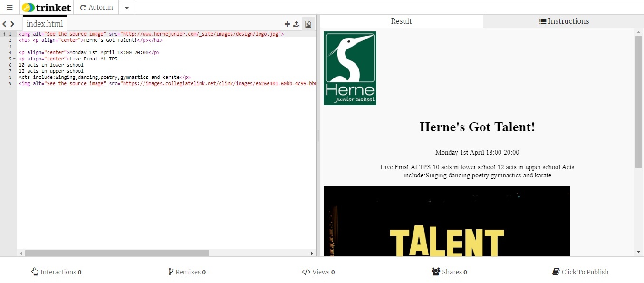644x283 pixels.
Task: Go to next file with right chevron
Action: (x=12, y=24)
